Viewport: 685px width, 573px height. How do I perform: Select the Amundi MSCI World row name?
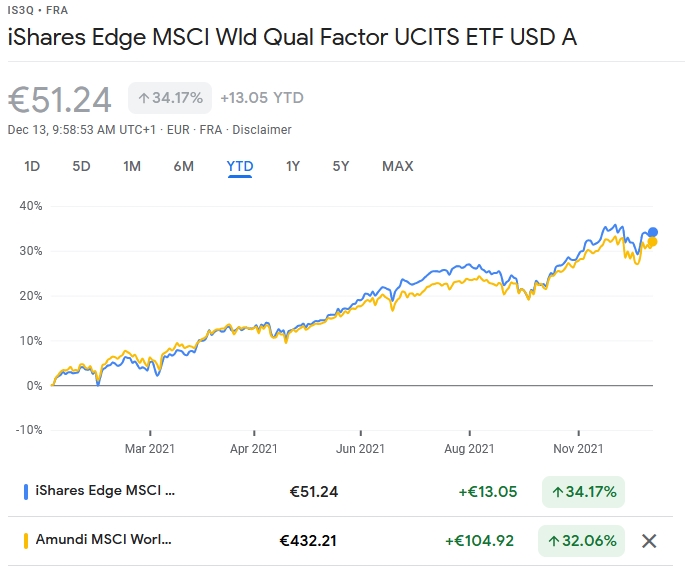tap(103, 541)
